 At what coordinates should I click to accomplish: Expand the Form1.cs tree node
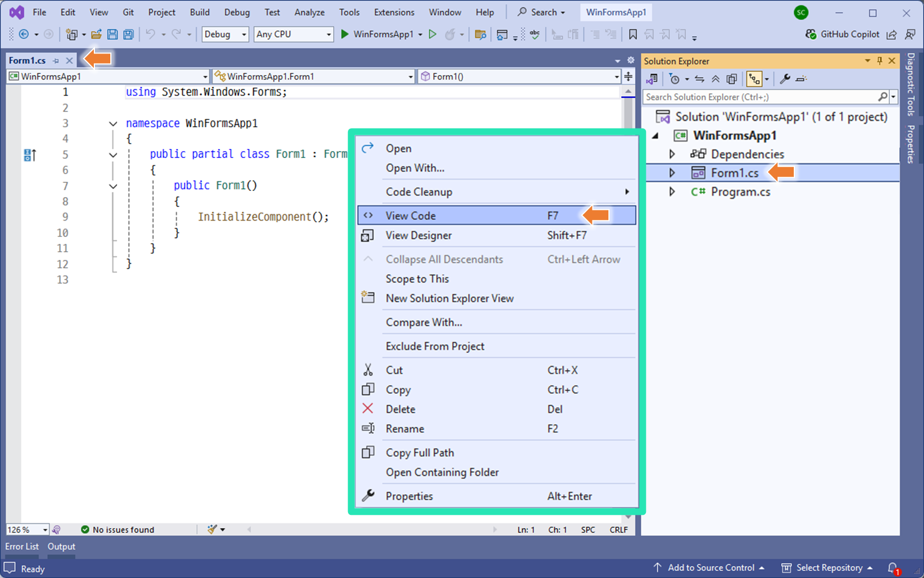click(x=672, y=173)
